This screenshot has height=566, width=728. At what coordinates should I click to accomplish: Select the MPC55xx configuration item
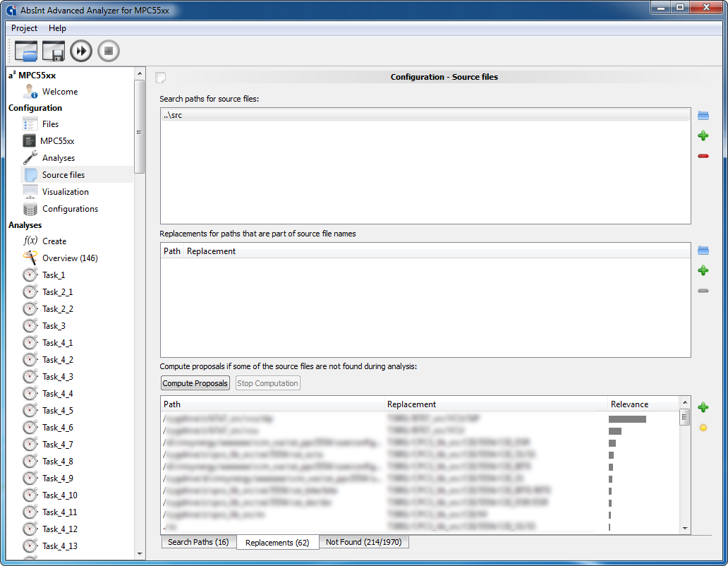57,140
